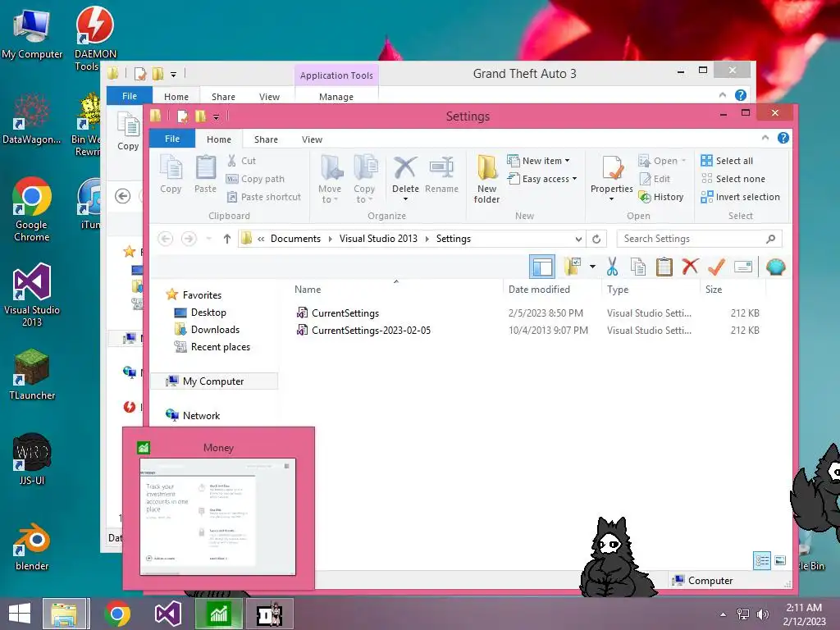Screen dimensions: 840x630
Task: Click the Money window thumbnail preview
Action: point(217,517)
